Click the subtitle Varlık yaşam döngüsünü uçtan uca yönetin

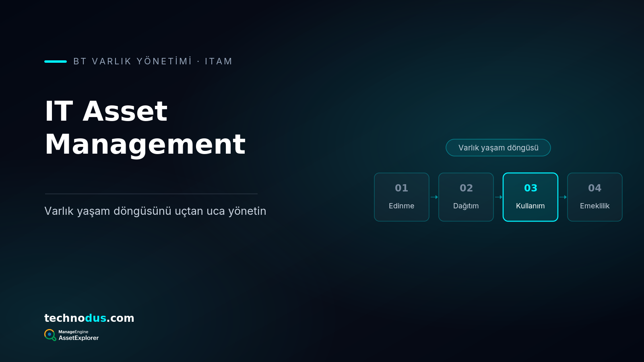point(155,211)
